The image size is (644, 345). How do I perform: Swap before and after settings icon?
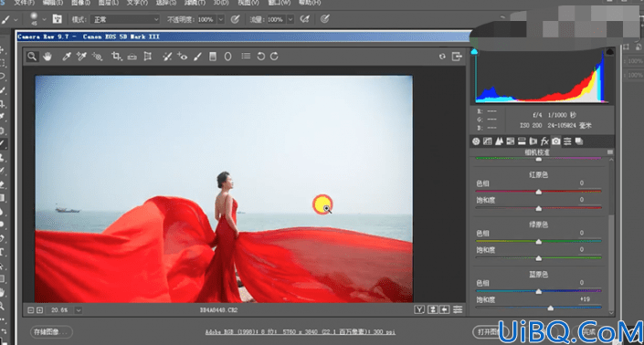tap(432, 309)
